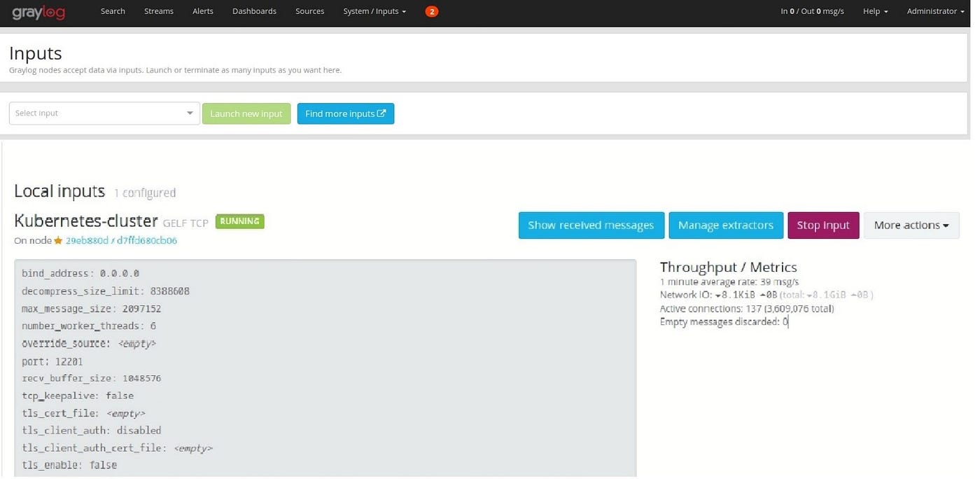The image size is (980, 479).
Task: Open the Administrator user menu
Action: coord(935,11)
